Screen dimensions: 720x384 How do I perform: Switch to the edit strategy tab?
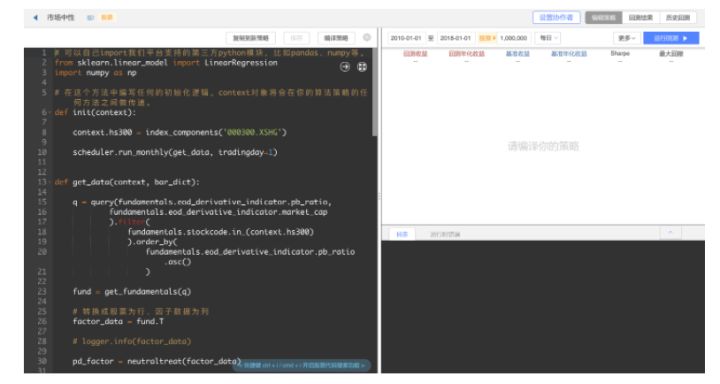pyautogui.click(x=603, y=17)
